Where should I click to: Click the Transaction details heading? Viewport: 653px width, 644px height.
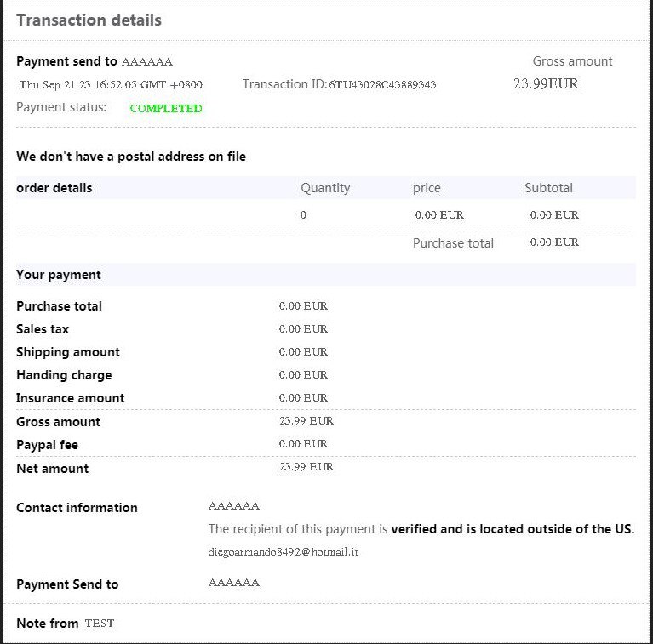click(x=89, y=20)
